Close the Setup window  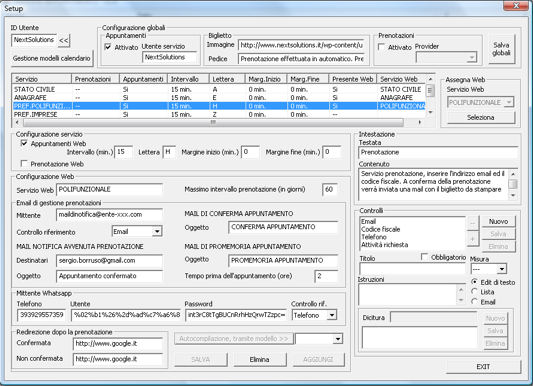[x=516, y=5]
